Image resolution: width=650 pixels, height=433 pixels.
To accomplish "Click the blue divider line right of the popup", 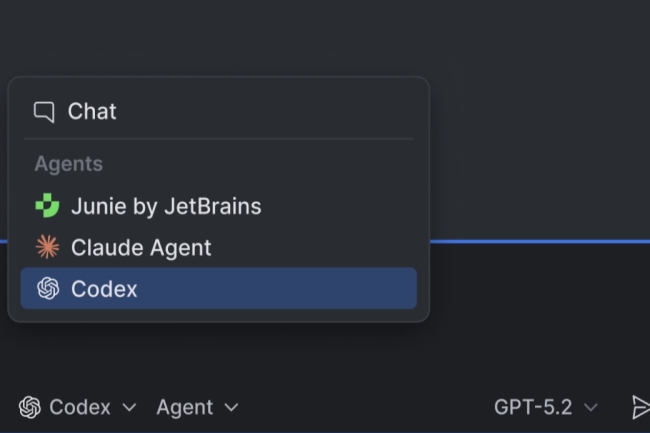I will click(x=540, y=241).
